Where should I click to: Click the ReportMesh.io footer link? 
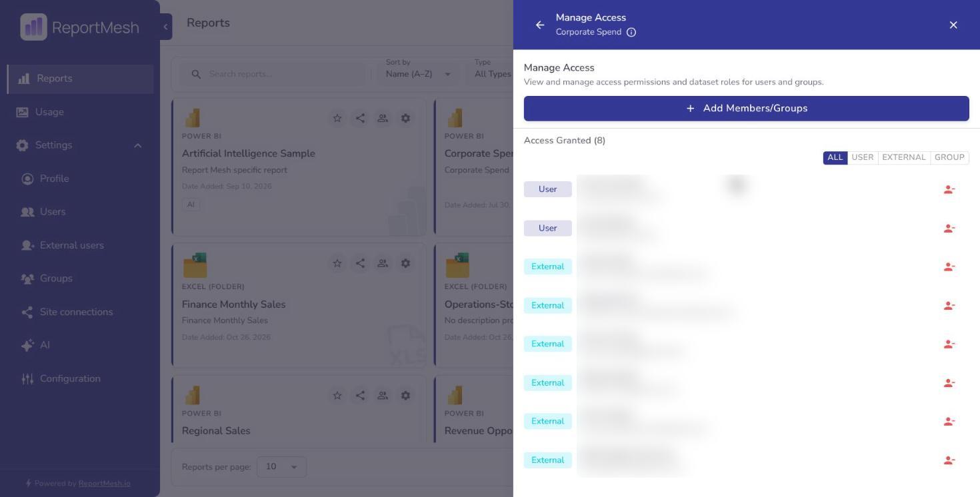(105, 484)
